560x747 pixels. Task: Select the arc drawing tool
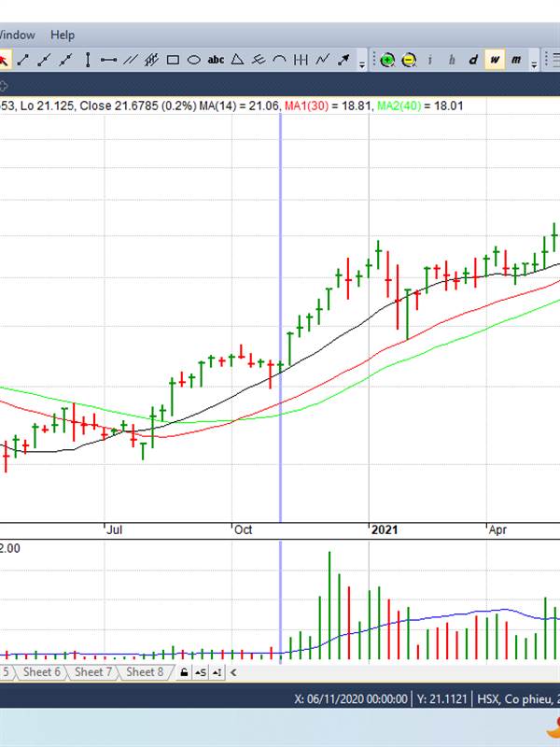[279, 60]
